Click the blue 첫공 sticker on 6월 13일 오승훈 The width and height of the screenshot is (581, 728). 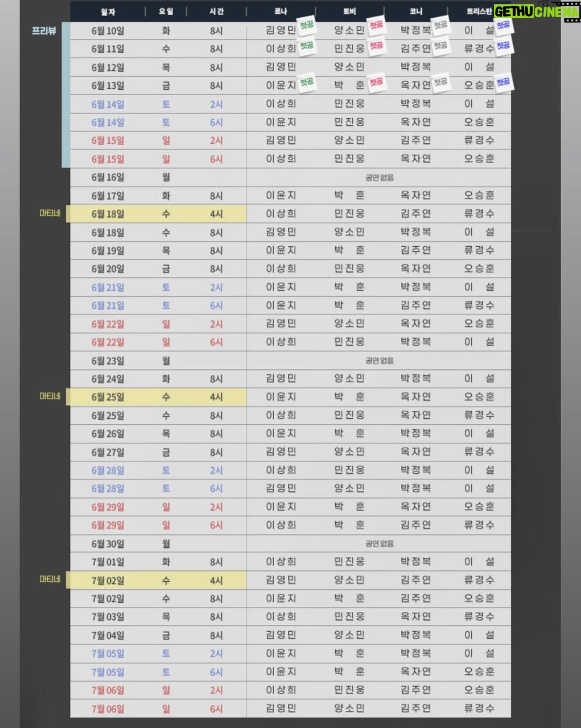(503, 82)
